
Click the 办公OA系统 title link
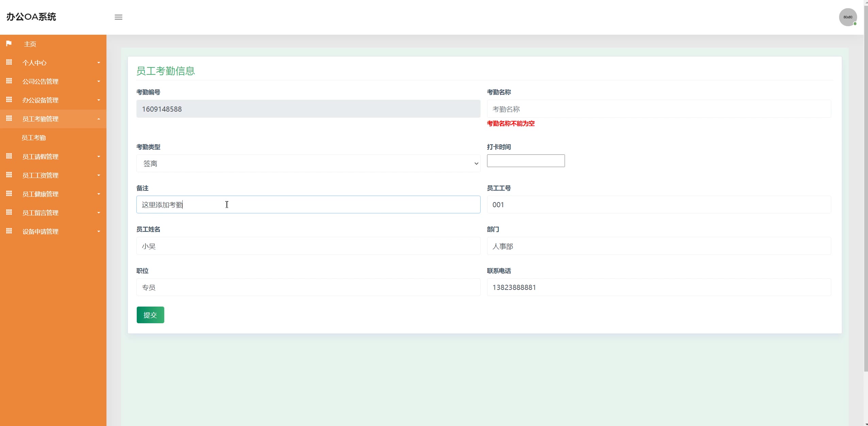click(31, 17)
